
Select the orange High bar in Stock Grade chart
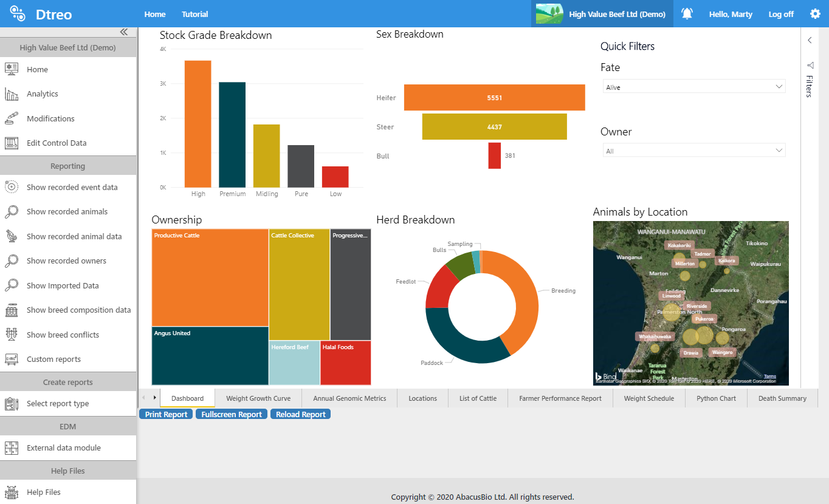[198, 124]
